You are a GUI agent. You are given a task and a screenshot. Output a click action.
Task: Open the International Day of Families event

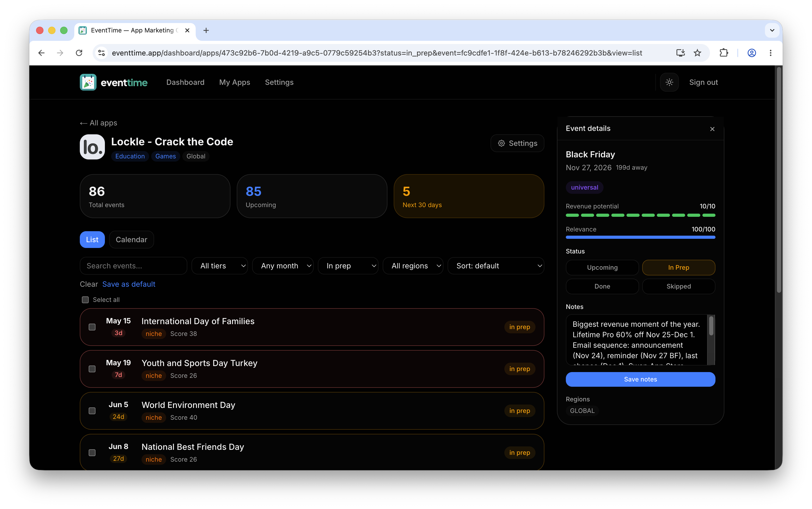(x=312, y=327)
